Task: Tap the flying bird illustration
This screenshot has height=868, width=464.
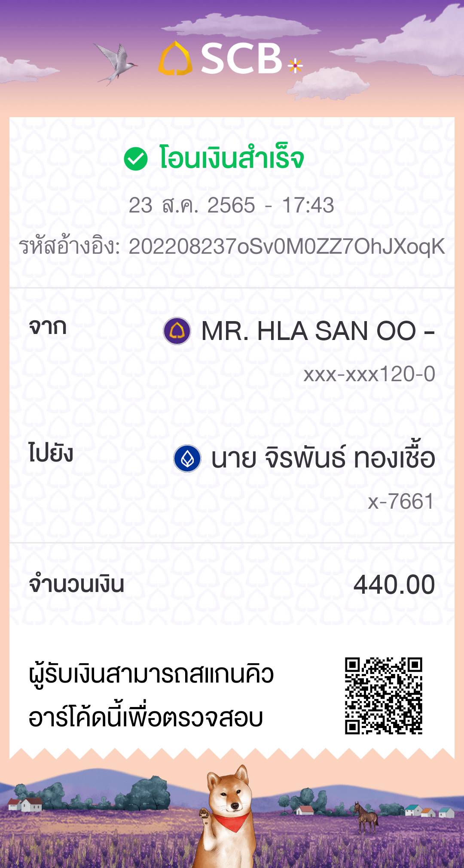Action: click(115, 63)
